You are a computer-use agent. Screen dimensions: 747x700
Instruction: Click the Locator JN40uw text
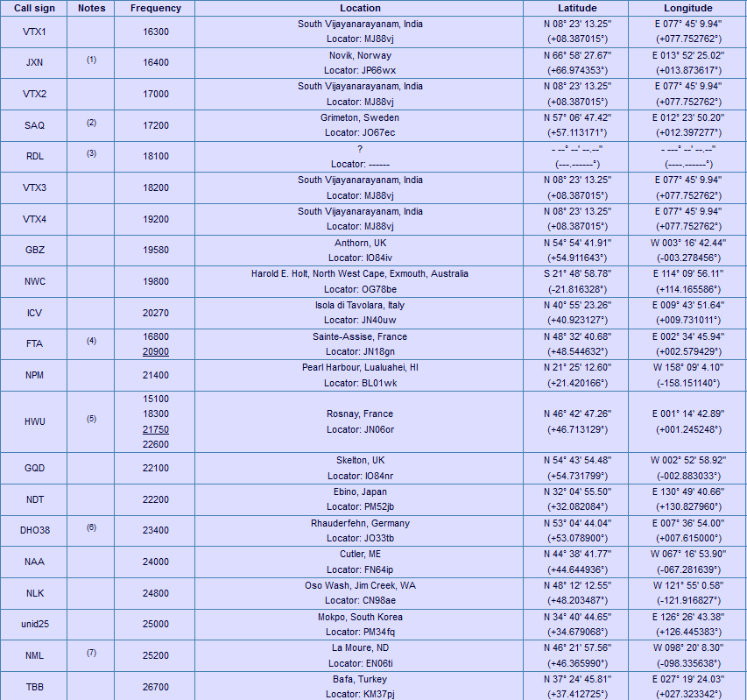click(360, 321)
